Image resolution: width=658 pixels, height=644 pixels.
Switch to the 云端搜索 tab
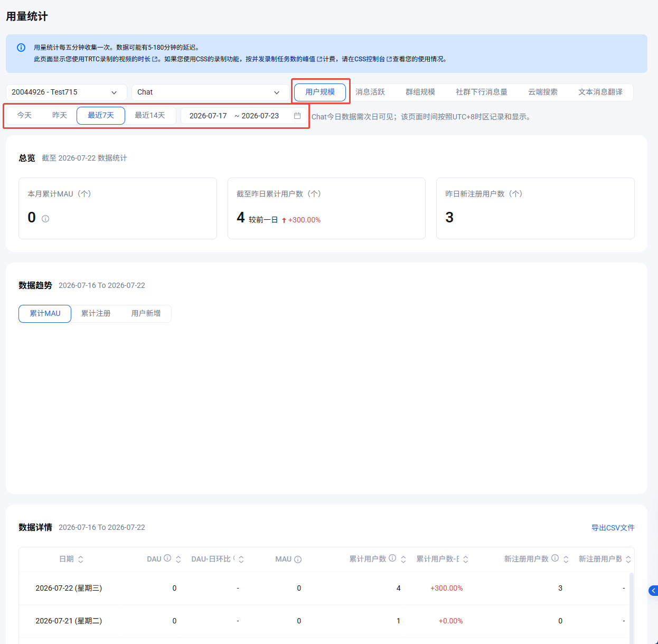pos(543,92)
